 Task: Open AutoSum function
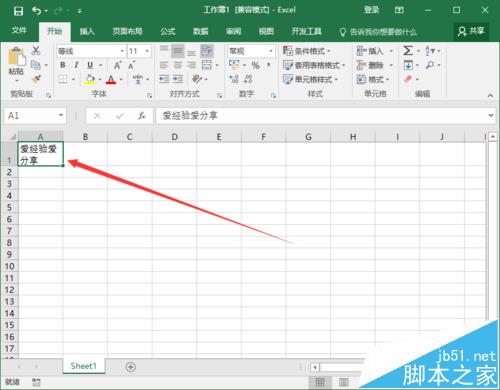point(408,51)
